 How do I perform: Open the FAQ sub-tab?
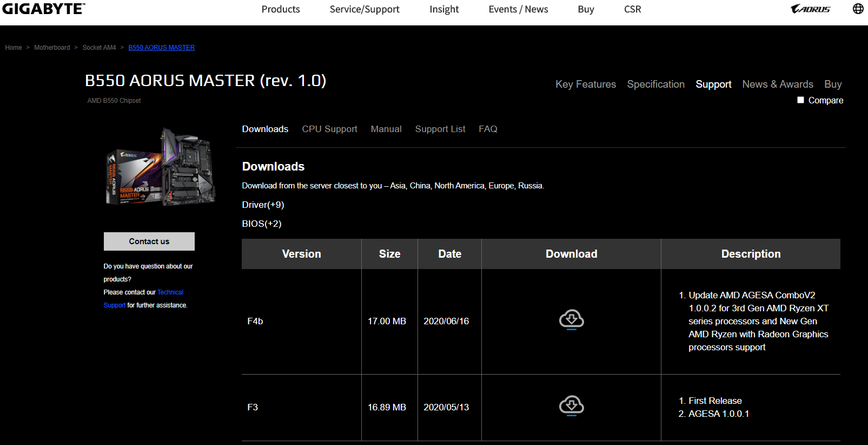pos(488,129)
